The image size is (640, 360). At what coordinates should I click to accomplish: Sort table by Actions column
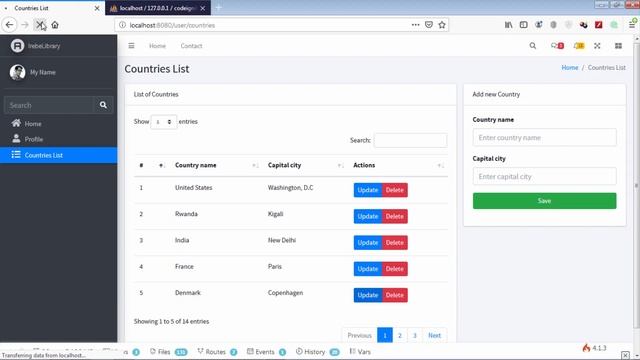coord(399,165)
